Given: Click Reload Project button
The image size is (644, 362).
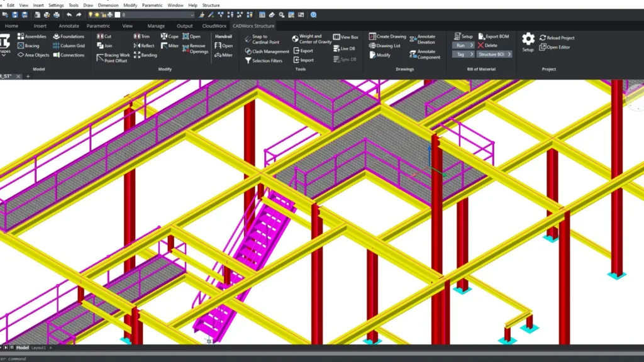Looking at the screenshot, I should (556, 38).
